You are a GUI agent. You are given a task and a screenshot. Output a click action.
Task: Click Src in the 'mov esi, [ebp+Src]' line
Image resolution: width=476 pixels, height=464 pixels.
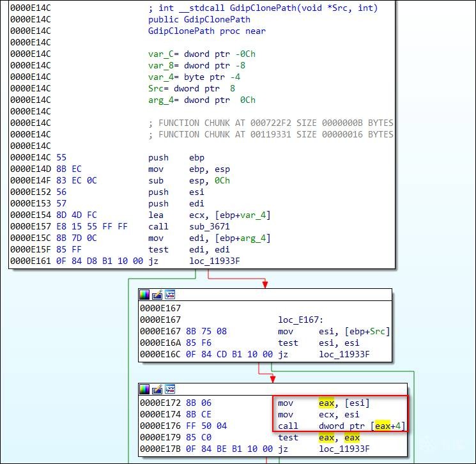click(378, 331)
